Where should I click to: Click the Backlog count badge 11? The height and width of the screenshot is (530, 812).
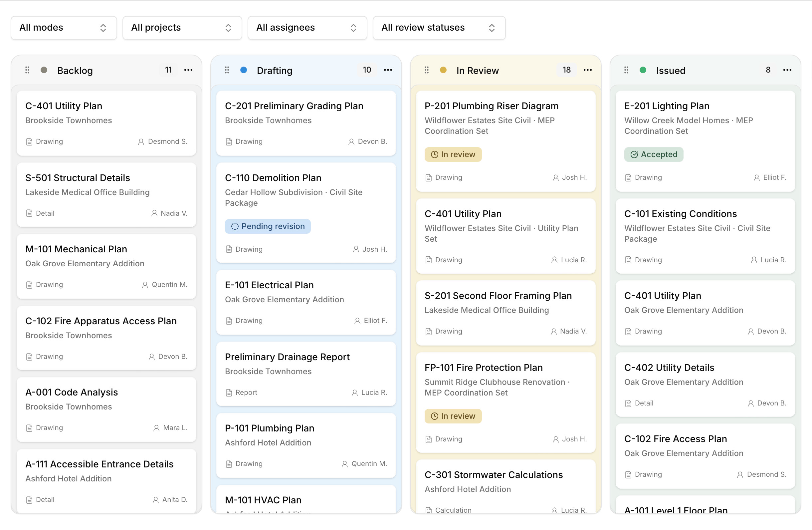pos(168,70)
